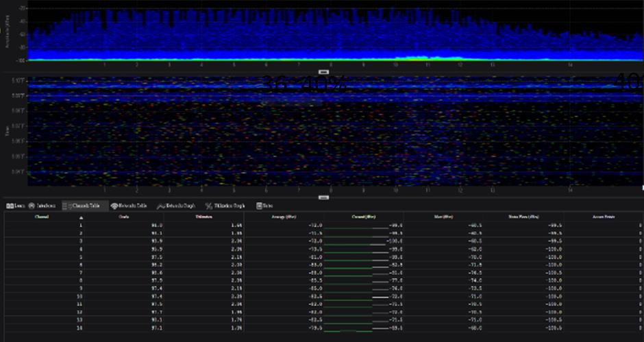
Task: Sort by Max (dBm) column header
Action: click(443, 217)
